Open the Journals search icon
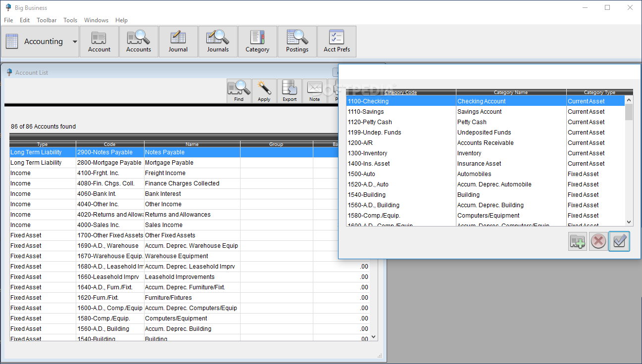Image resolution: width=642 pixels, height=364 pixels. point(218,42)
